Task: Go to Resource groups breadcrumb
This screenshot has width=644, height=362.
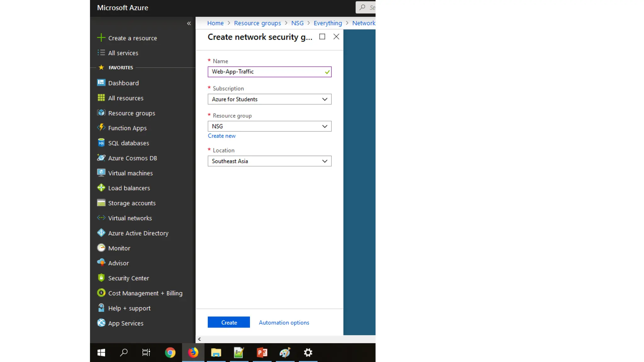Action: (x=257, y=23)
